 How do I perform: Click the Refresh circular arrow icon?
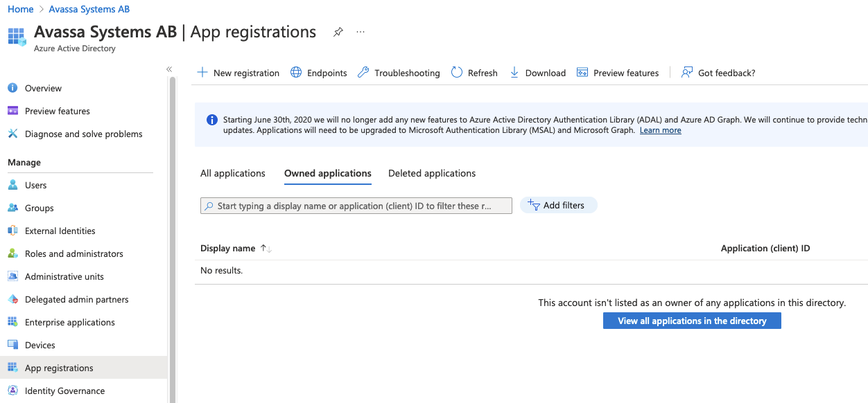pos(457,73)
